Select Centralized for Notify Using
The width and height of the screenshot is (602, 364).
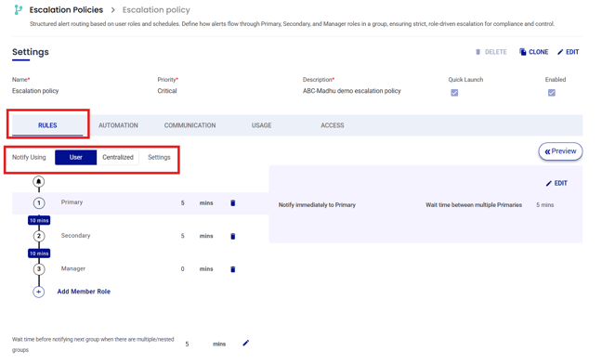click(x=118, y=157)
